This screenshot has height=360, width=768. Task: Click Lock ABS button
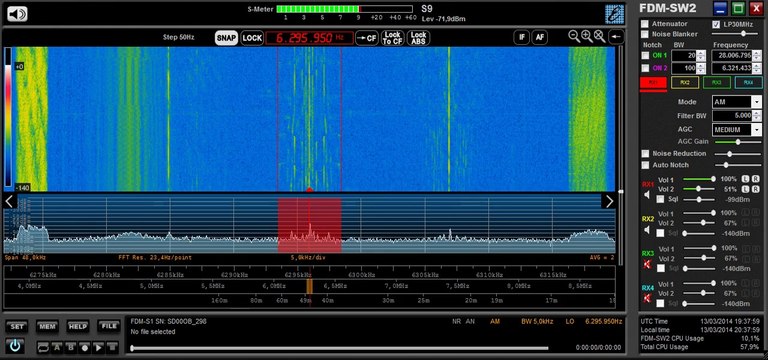point(418,38)
